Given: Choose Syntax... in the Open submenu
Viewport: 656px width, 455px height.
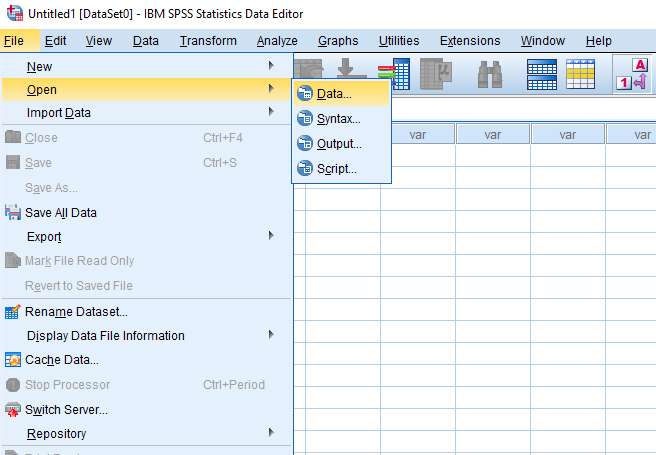Looking at the screenshot, I should 338,119.
